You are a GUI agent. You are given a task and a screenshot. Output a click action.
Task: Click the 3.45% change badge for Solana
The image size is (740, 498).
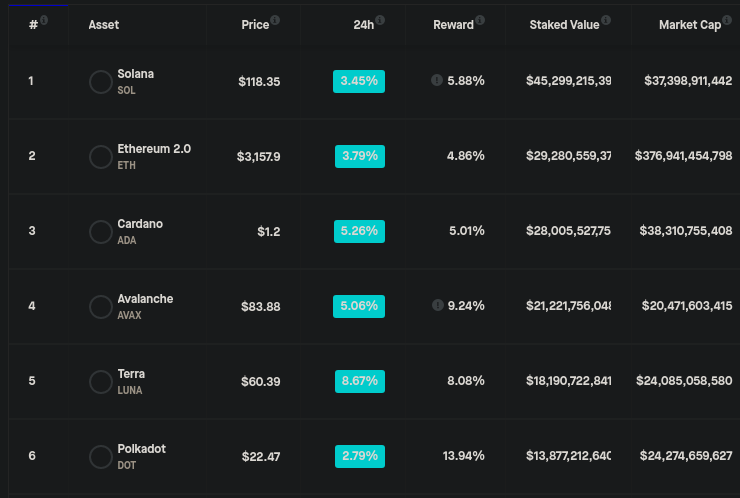[359, 81]
